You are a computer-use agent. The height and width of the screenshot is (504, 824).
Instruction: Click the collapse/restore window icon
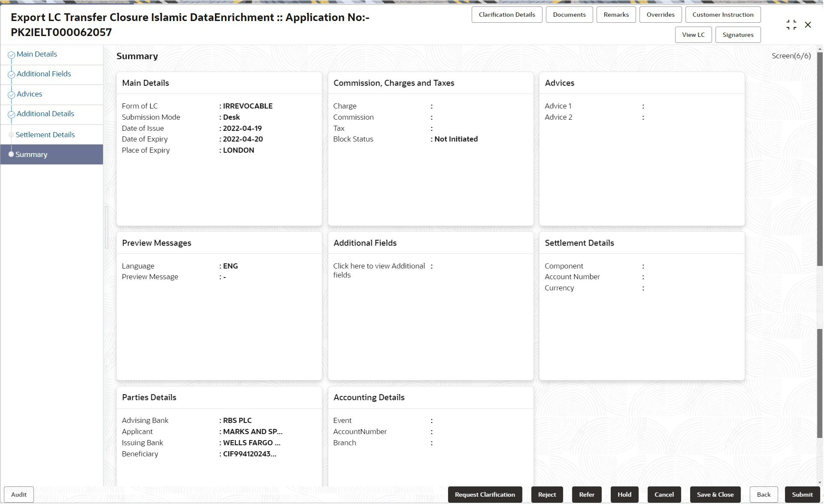(x=791, y=25)
